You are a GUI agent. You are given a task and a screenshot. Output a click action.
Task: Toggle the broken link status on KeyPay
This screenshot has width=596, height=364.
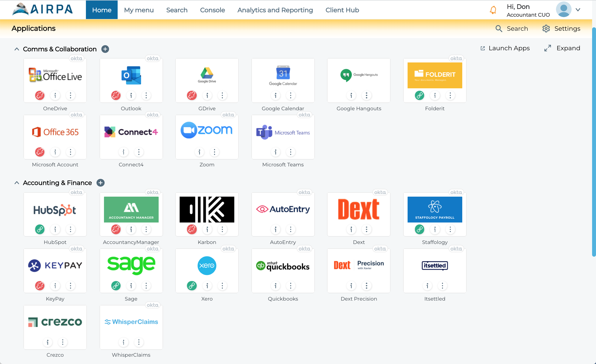[x=40, y=286]
